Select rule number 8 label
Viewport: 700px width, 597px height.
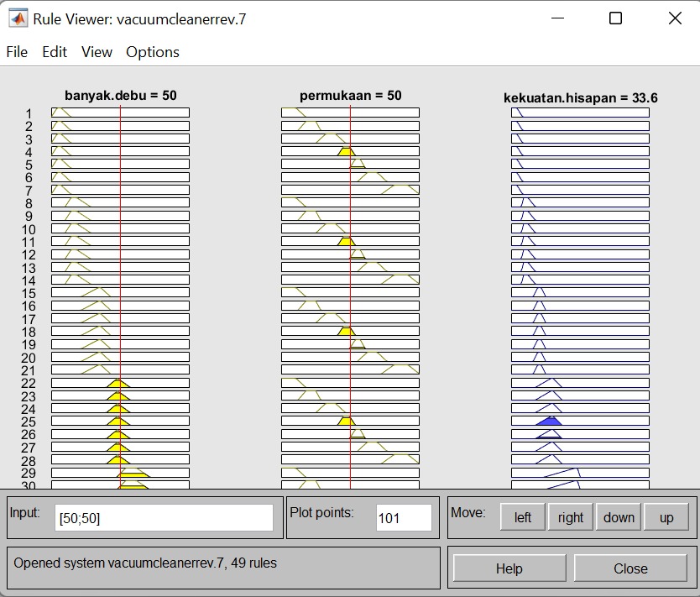pos(29,203)
